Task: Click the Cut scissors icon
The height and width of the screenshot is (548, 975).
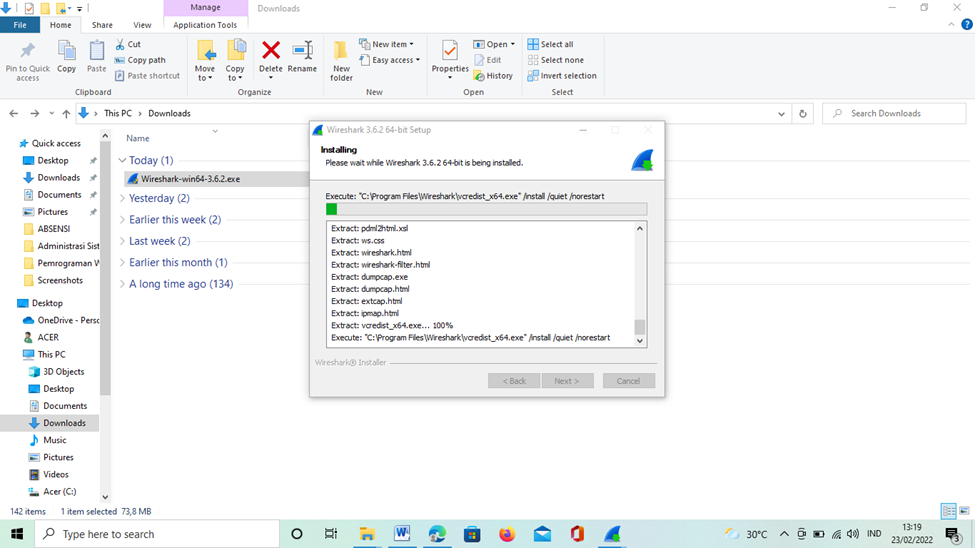Action: click(x=120, y=44)
